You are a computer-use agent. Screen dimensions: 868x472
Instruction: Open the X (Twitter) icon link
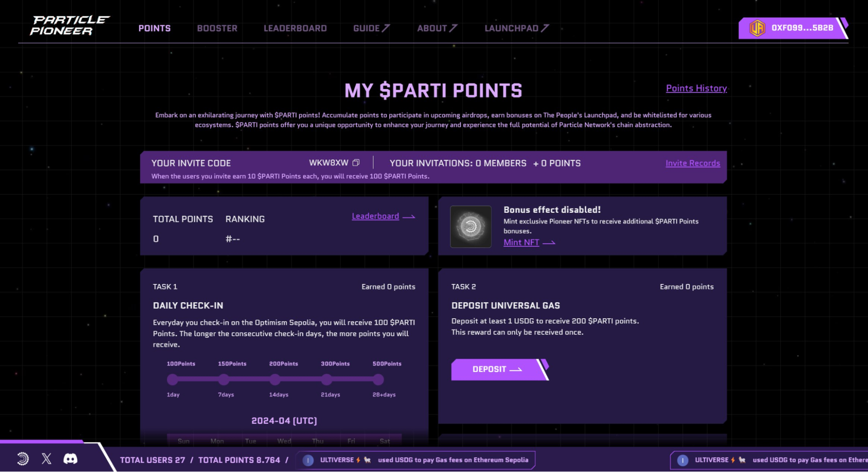point(46,459)
